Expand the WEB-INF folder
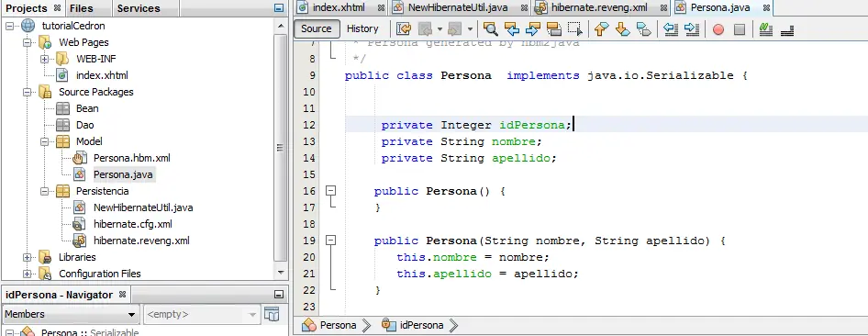 [44, 60]
